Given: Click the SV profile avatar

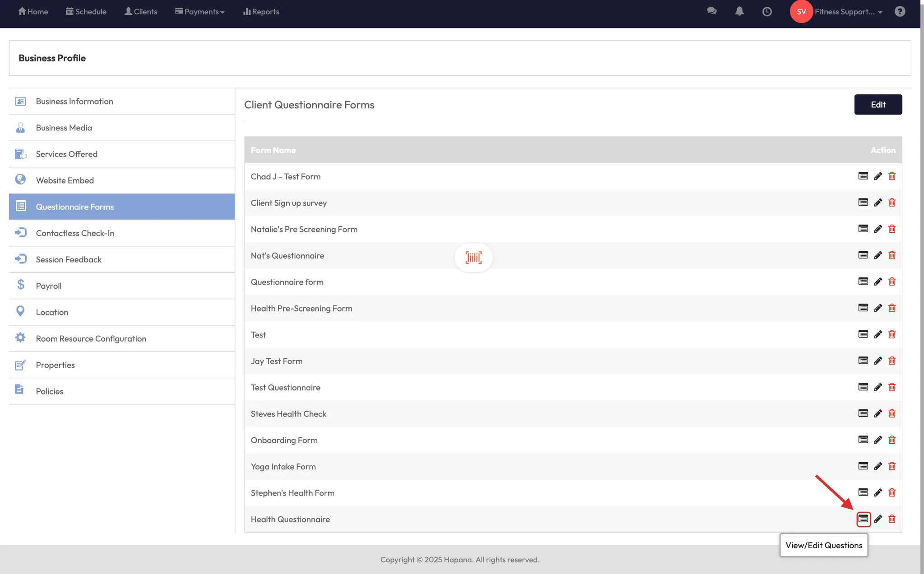Looking at the screenshot, I should [801, 12].
